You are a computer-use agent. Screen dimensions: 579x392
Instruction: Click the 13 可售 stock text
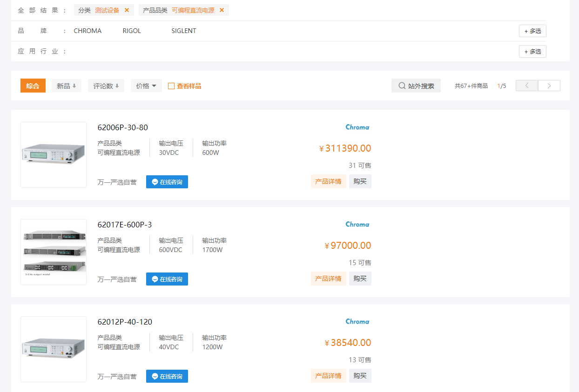tap(360, 360)
